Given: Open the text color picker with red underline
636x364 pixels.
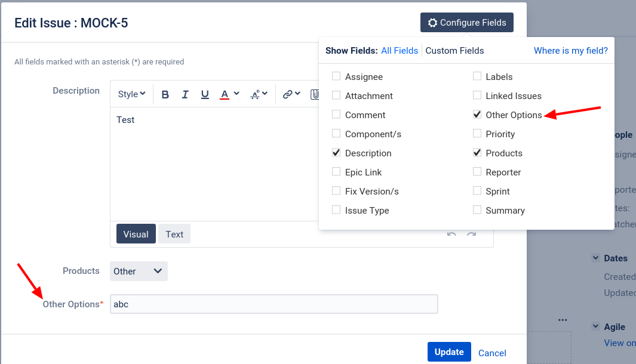Looking at the screenshot, I should pos(226,94).
